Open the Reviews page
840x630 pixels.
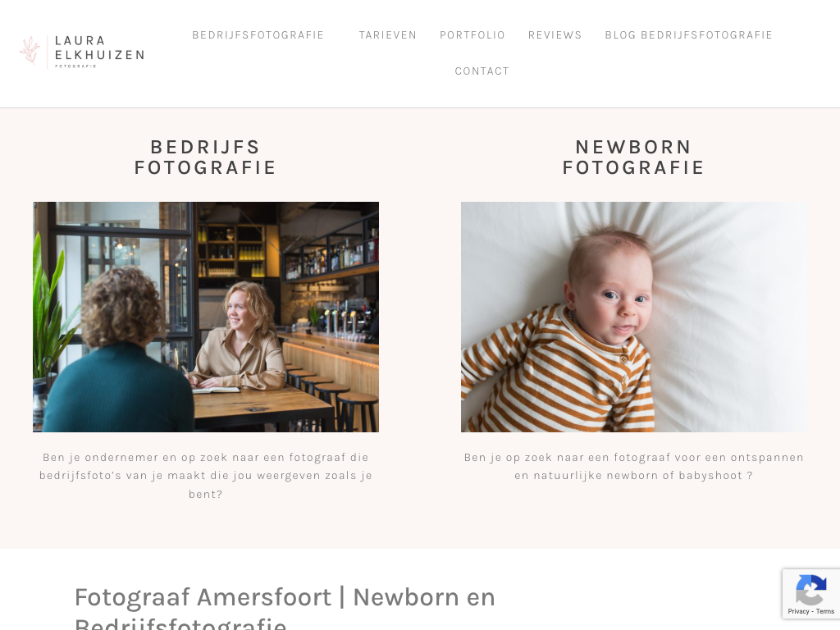555,34
